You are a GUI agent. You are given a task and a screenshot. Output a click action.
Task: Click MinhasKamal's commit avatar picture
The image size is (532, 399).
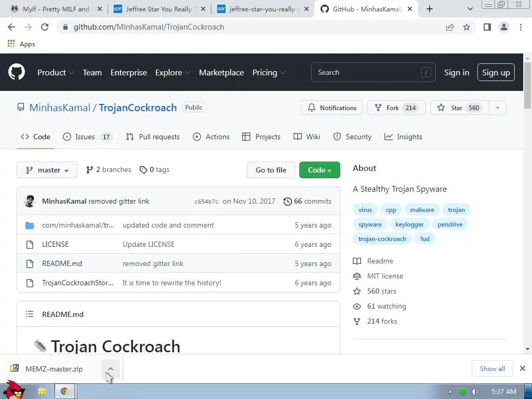pos(30,201)
